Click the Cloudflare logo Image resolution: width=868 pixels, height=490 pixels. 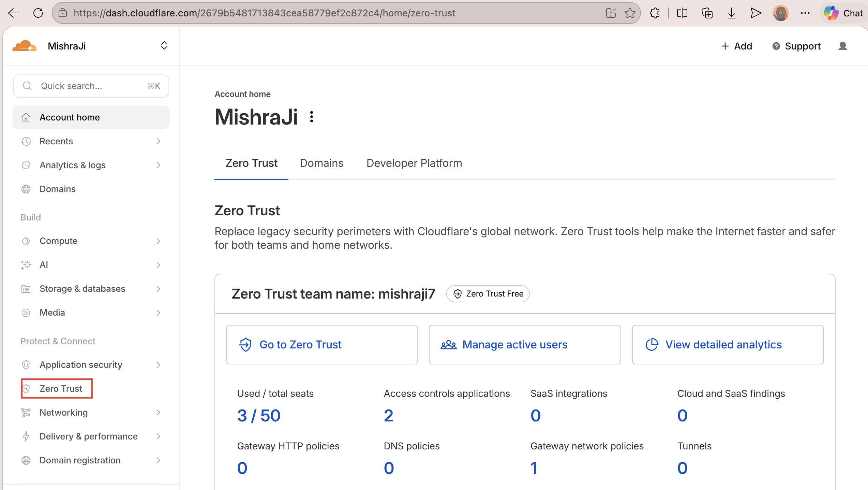pos(24,45)
